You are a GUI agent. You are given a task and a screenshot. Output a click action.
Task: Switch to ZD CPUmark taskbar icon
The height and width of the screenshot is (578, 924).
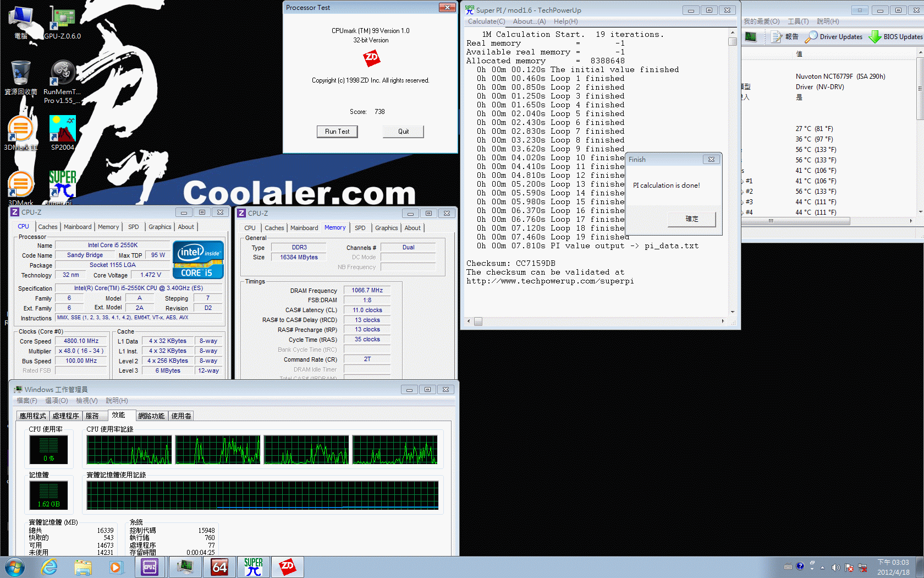(x=288, y=567)
